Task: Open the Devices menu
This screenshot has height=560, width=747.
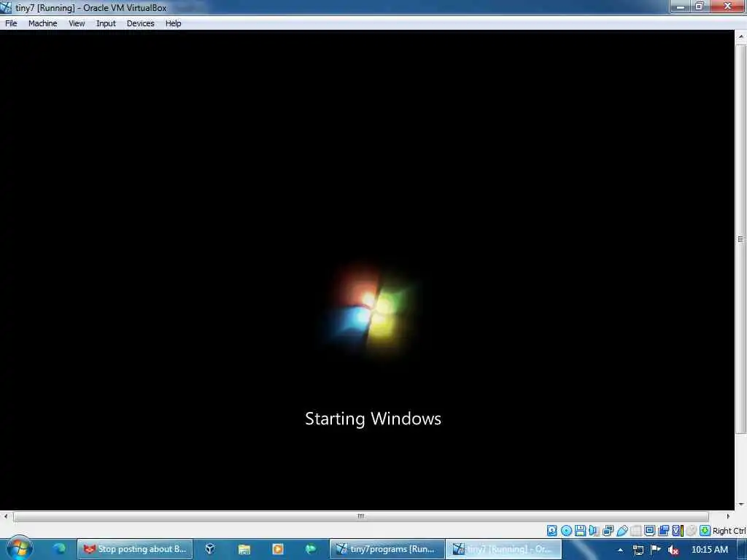Action: coord(140,23)
